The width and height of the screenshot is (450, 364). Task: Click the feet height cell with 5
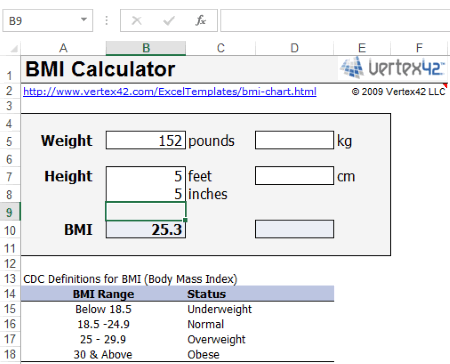tap(146, 176)
